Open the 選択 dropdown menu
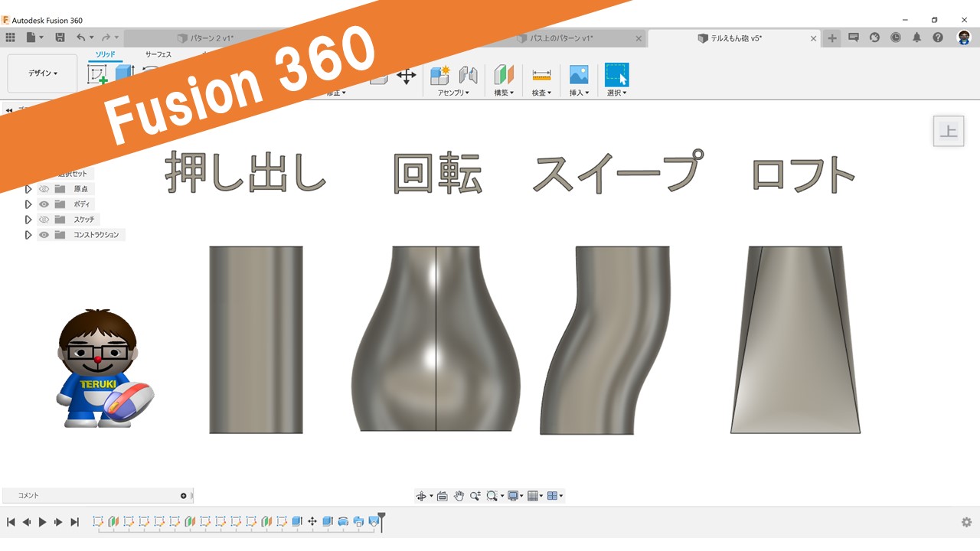 [x=616, y=93]
